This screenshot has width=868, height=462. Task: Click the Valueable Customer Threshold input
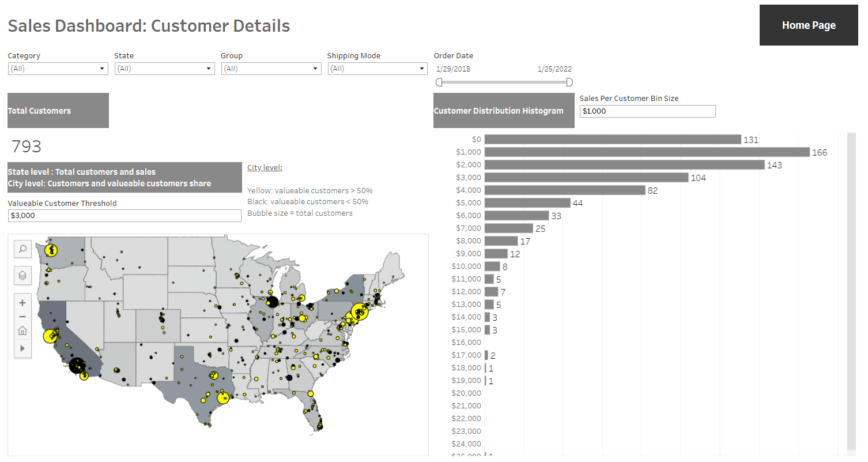[124, 215]
